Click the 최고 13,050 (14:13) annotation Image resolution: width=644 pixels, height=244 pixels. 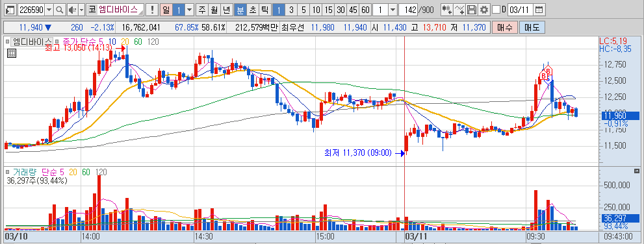point(78,48)
